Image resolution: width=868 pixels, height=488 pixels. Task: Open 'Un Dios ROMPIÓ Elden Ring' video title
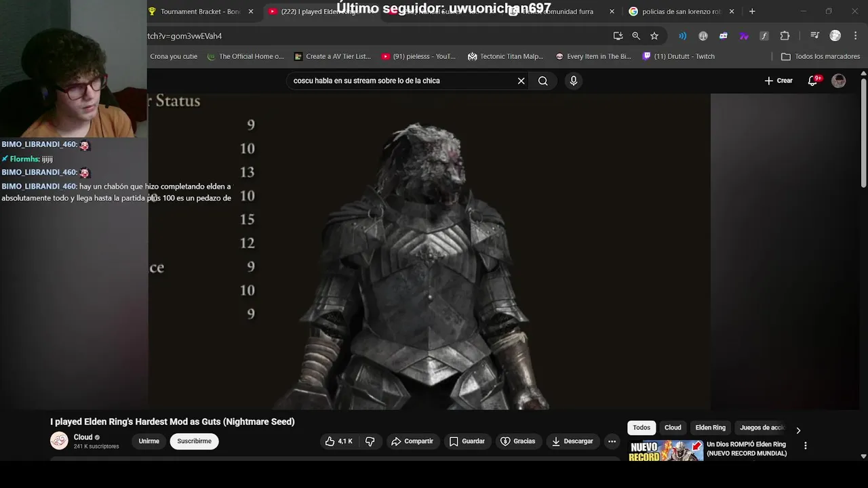pos(747,449)
